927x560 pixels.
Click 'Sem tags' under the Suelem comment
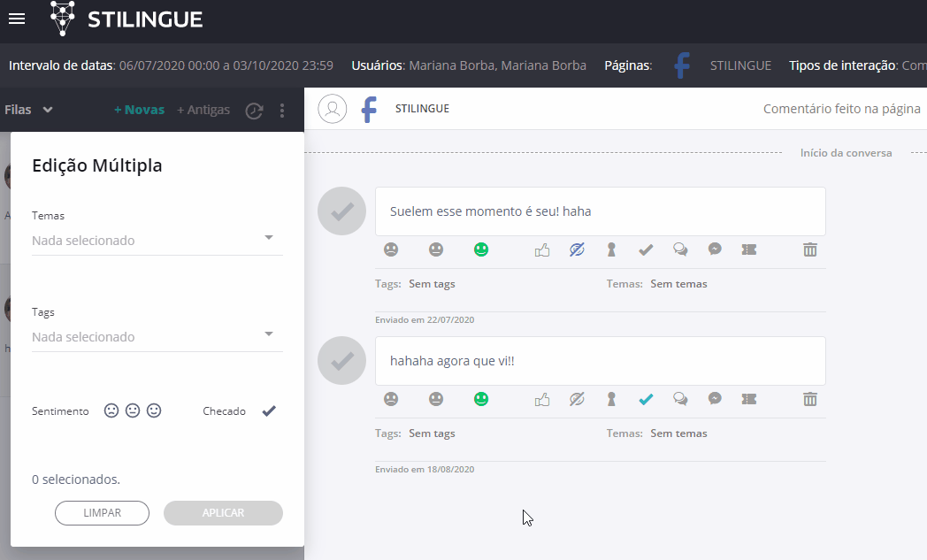click(433, 284)
